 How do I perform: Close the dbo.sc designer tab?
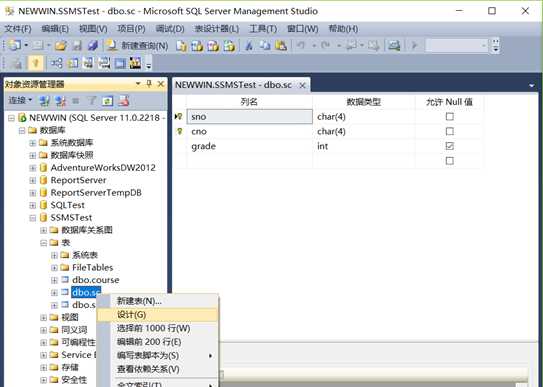click(302, 85)
